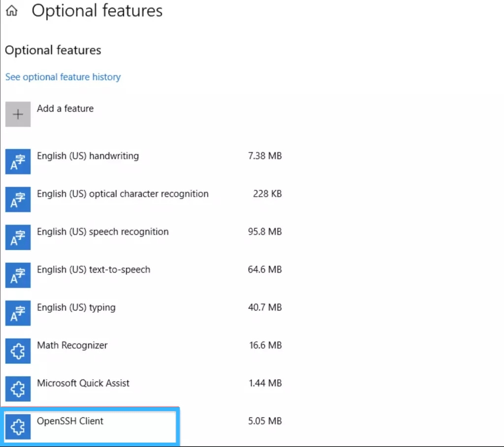Select the OpenSSH Client feature name
This screenshot has height=447, width=504.
point(70,421)
